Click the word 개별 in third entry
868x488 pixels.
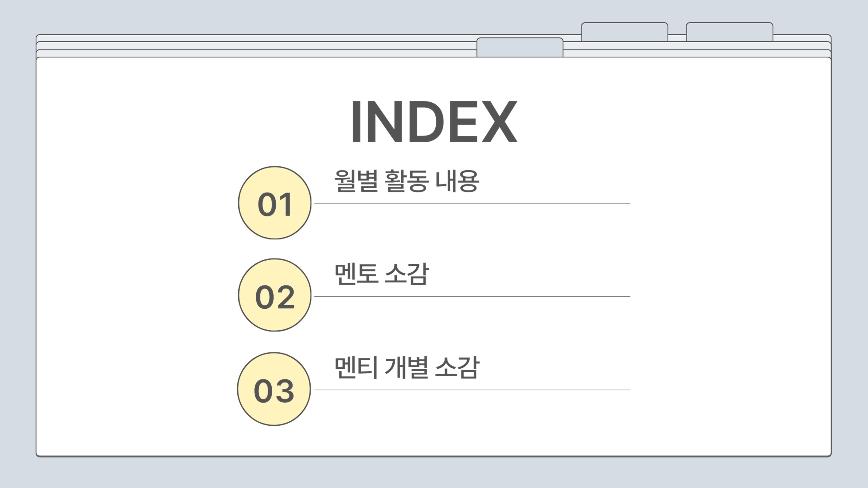406,367
